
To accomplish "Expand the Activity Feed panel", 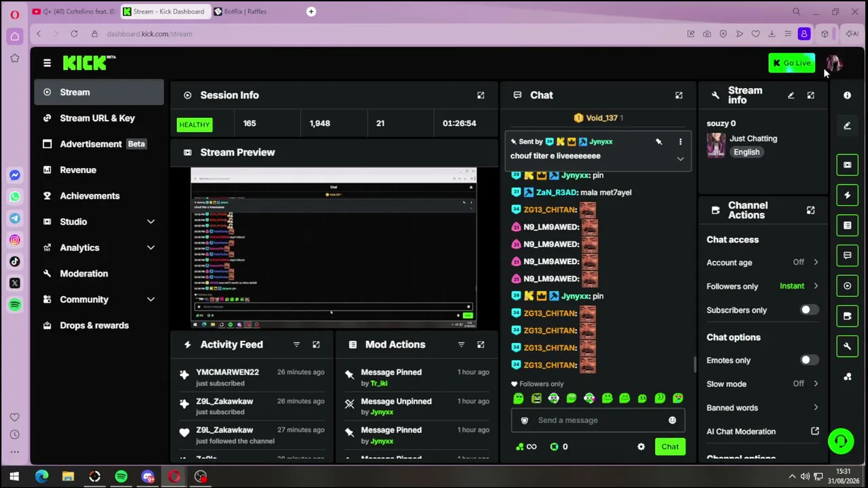I will (x=316, y=345).
